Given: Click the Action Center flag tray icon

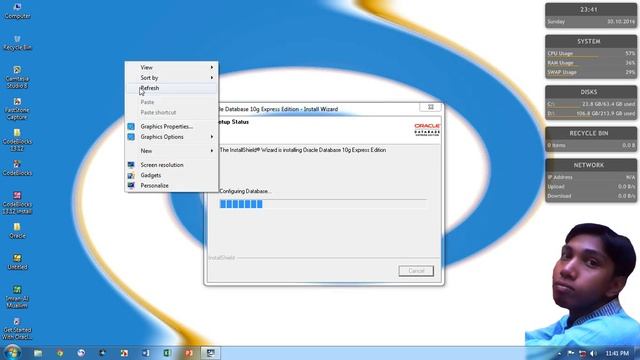Looking at the screenshot, I should [x=571, y=353].
